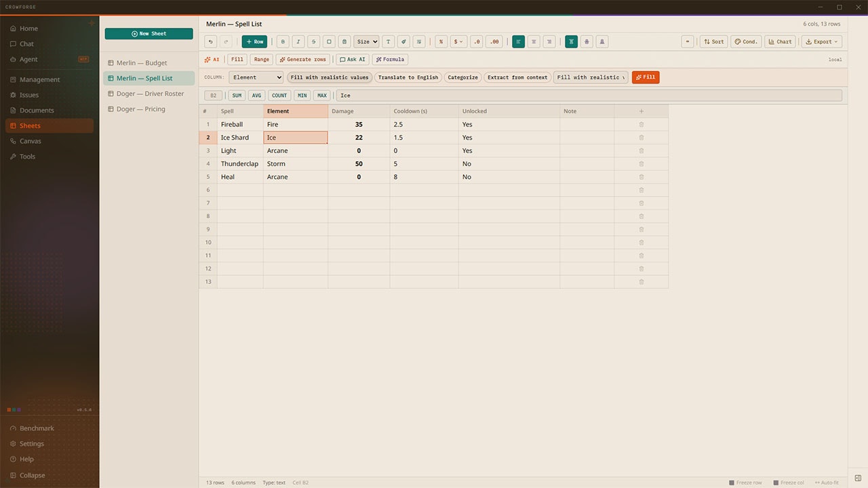868x488 pixels.
Task: Select Translate to English suggestion
Action: pyautogui.click(x=408, y=77)
